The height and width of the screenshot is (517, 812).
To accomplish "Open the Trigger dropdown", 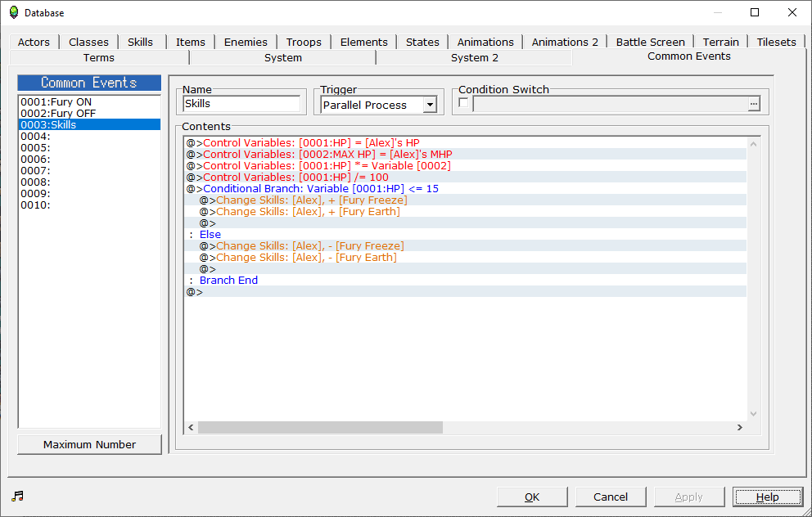I will (430, 105).
